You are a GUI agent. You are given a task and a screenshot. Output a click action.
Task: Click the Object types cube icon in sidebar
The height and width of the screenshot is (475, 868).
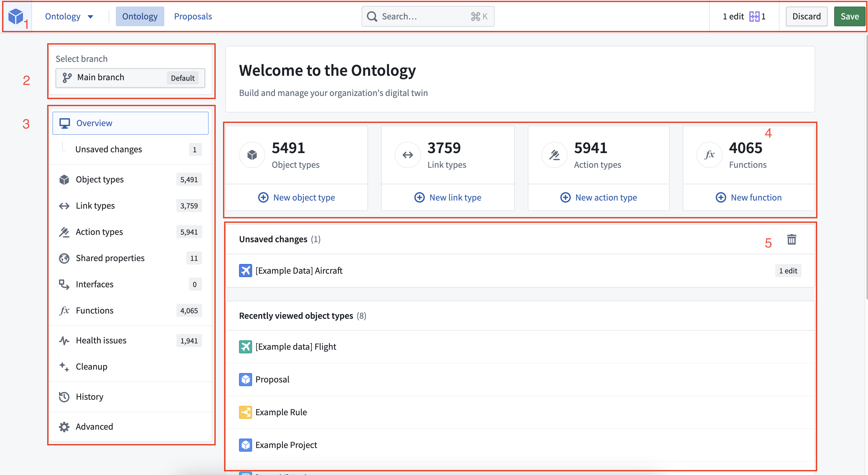pos(64,179)
